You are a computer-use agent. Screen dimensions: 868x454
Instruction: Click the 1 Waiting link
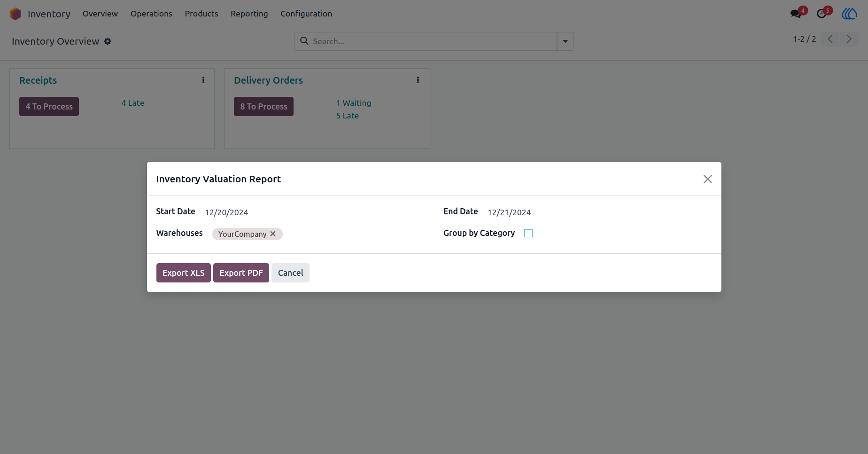[354, 103]
